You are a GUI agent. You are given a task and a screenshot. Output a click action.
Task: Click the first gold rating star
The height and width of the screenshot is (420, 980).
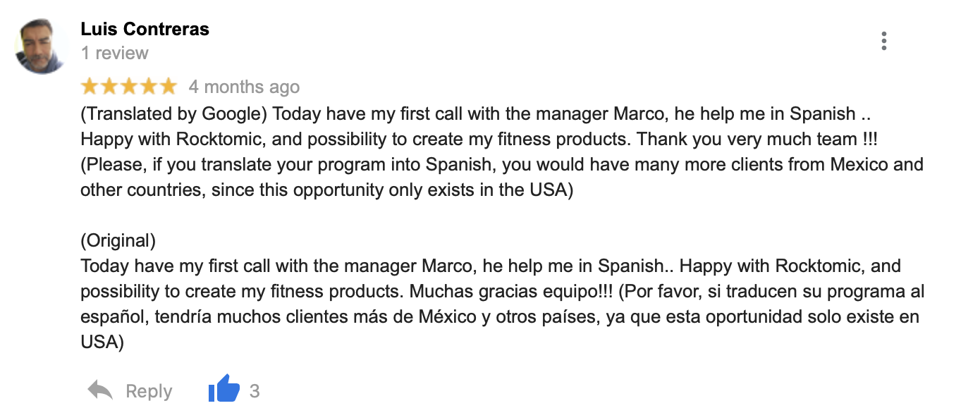click(x=90, y=87)
